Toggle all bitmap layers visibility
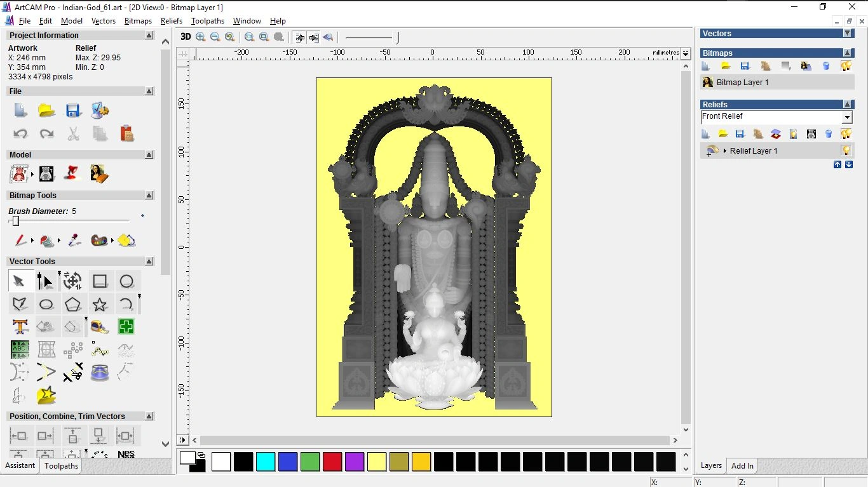This screenshot has height=487, width=868. [x=847, y=66]
